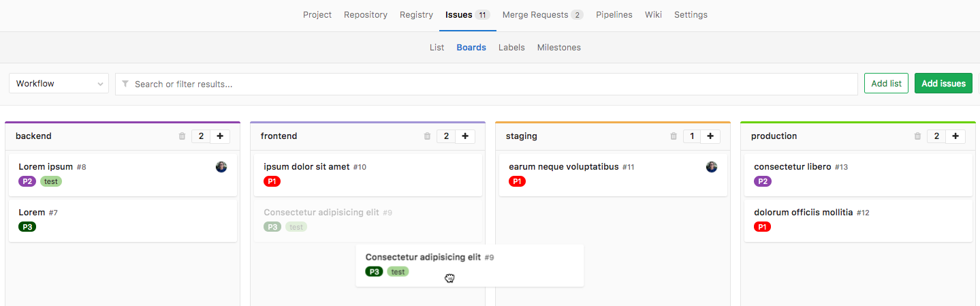The image size is (980, 306).
Task: Open the Workflow board dropdown
Action: tap(59, 84)
